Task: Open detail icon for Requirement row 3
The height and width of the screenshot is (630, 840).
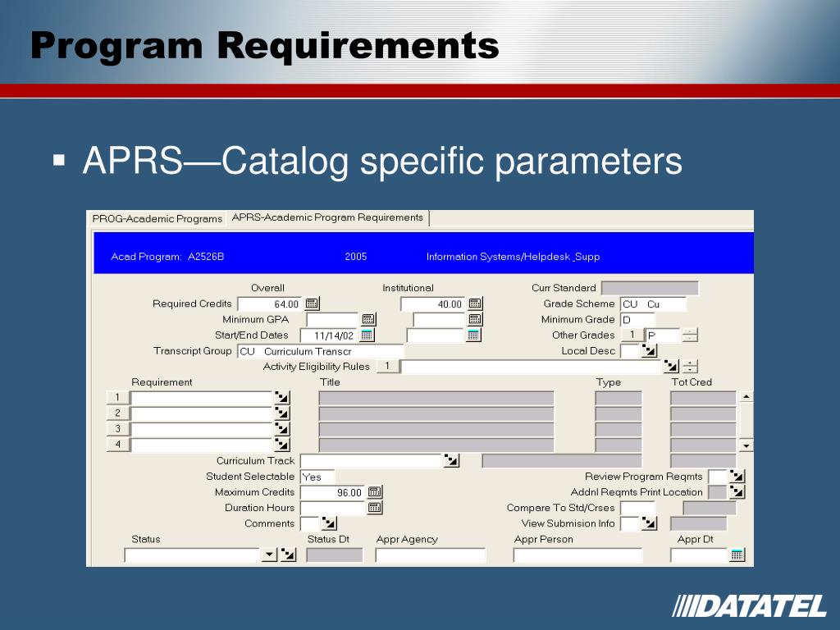Action: click(x=282, y=428)
